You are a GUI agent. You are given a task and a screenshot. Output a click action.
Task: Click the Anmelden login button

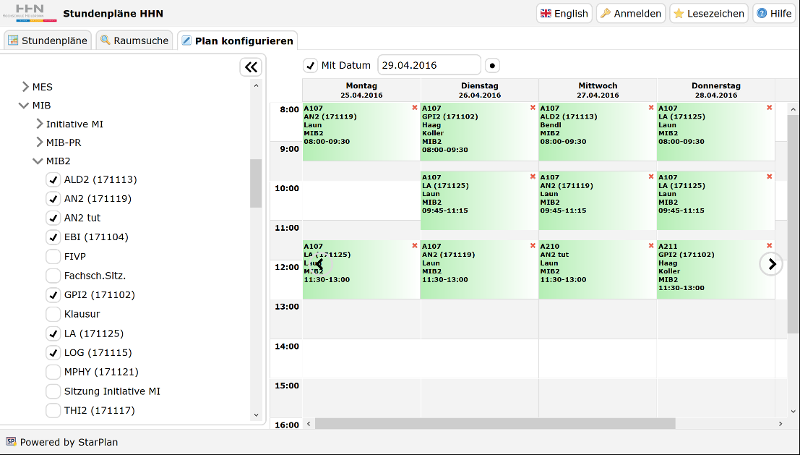[x=631, y=13]
